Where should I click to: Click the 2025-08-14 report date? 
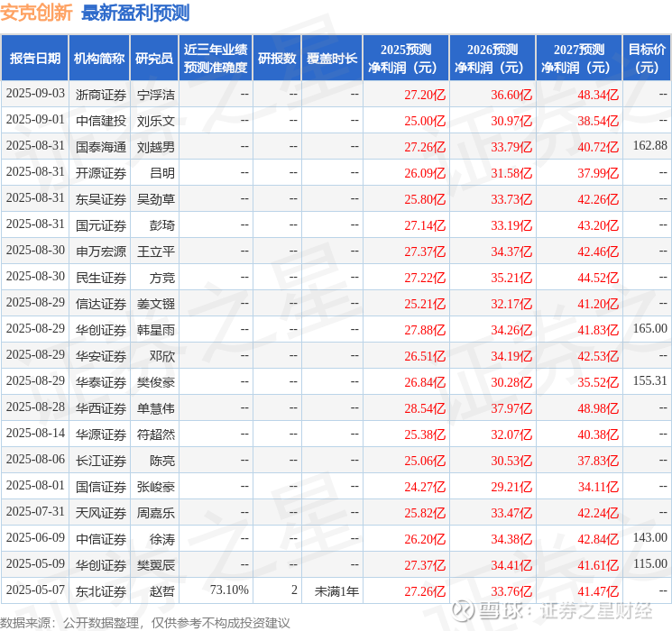pyautogui.click(x=35, y=433)
